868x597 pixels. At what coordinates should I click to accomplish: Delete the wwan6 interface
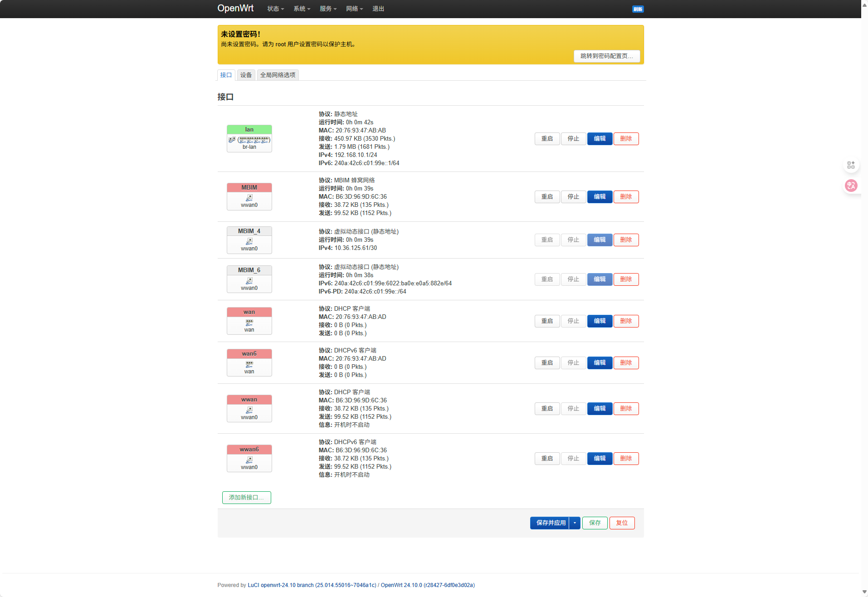[x=626, y=459]
